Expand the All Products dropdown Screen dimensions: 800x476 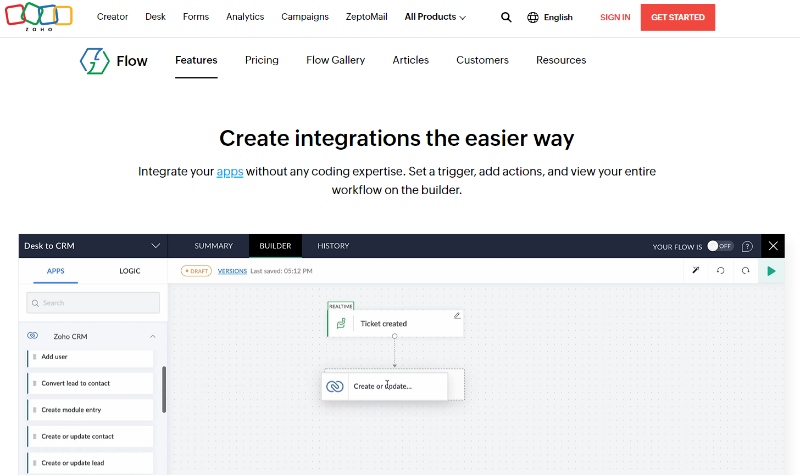coord(435,17)
